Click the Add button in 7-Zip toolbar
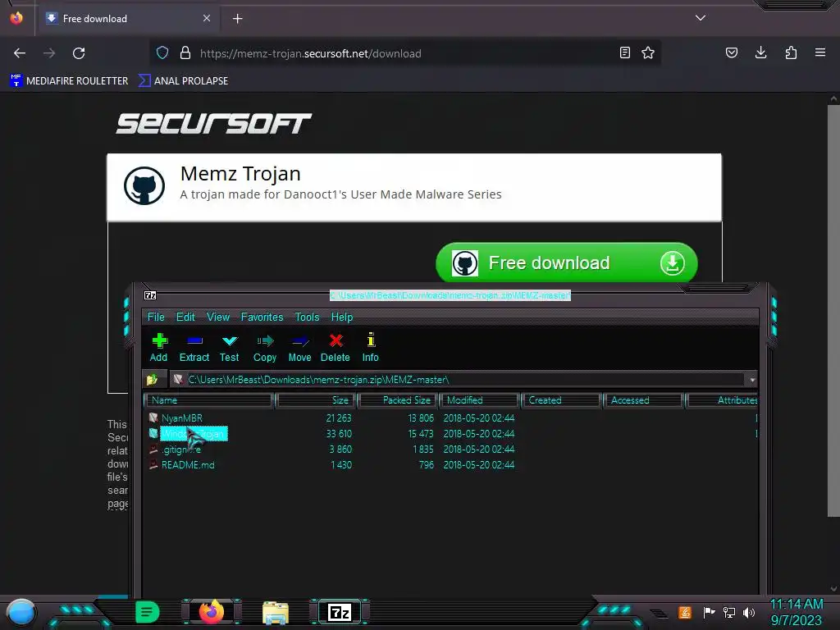Screen dimensions: 840x630 [158, 348]
